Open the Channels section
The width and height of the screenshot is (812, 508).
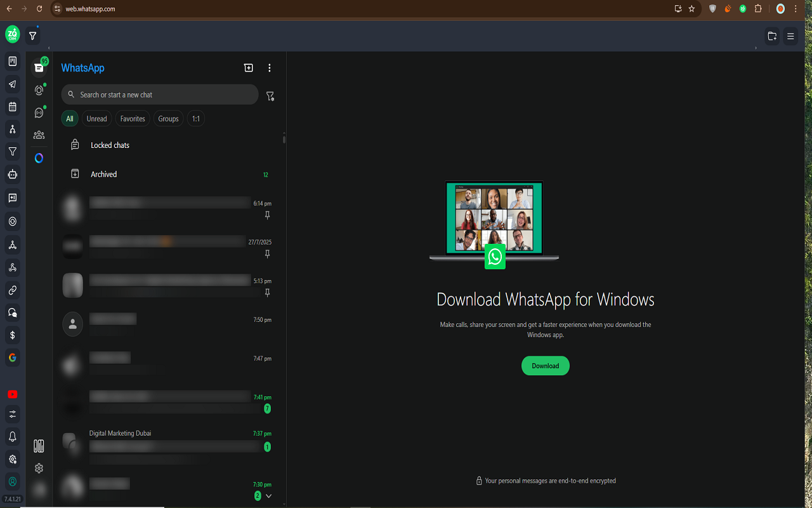click(39, 112)
